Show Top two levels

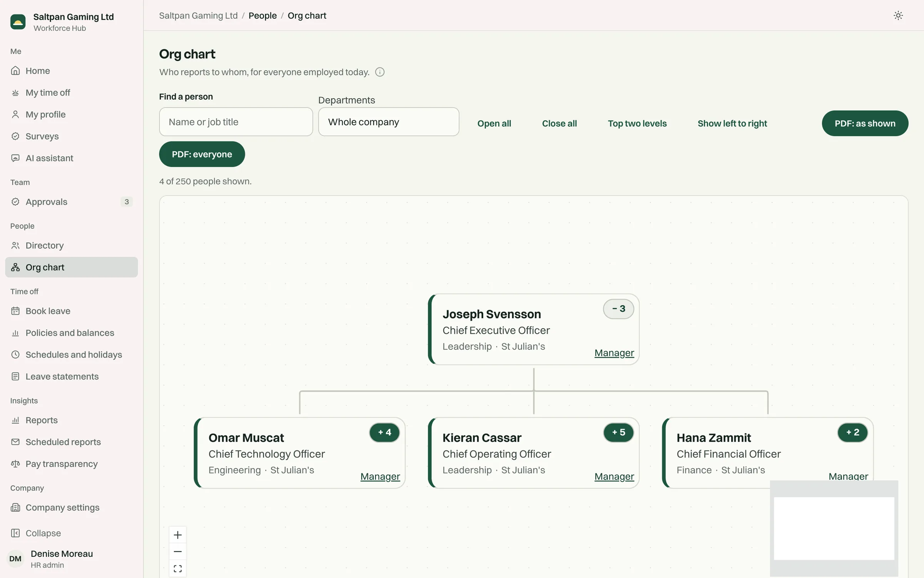tap(637, 123)
